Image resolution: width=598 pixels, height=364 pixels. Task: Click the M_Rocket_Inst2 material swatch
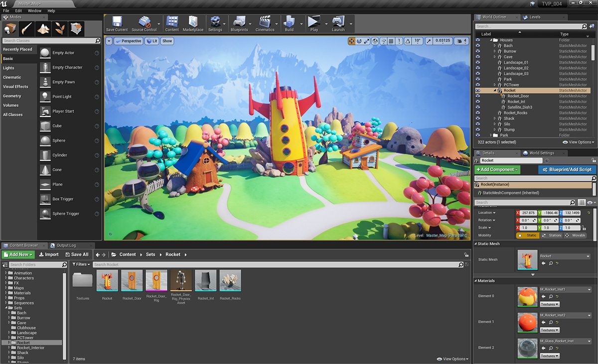click(x=527, y=322)
